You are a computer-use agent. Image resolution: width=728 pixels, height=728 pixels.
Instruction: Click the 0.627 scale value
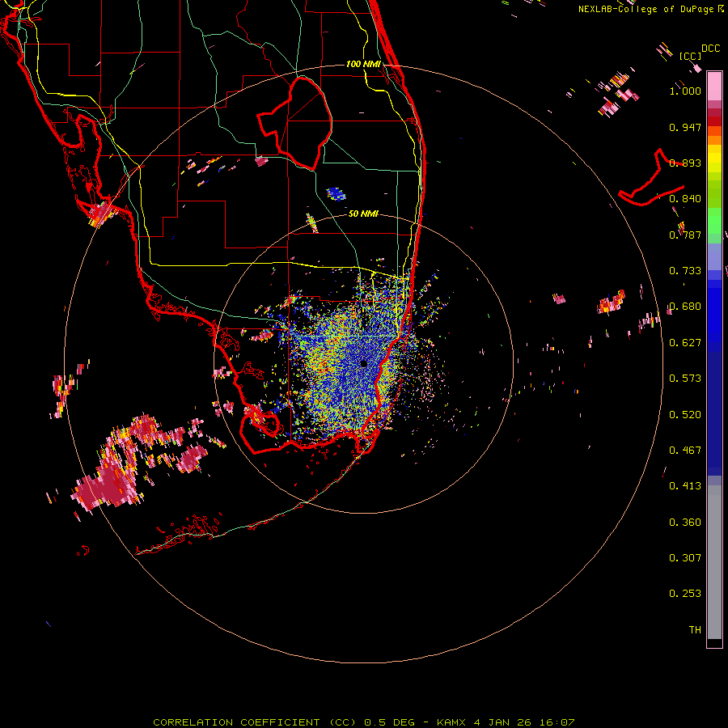(x=685, y=343)
